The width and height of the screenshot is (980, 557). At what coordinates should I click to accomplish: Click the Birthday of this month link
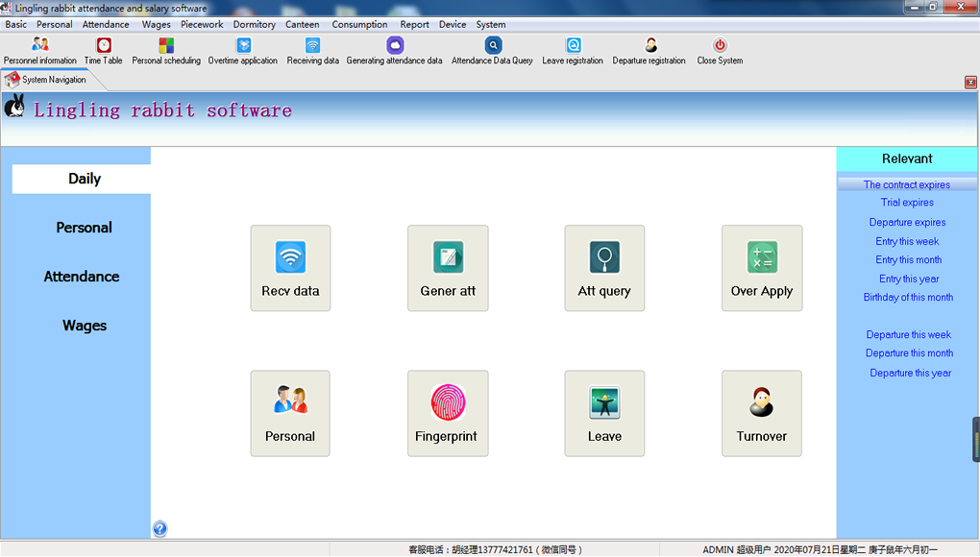point(908,298)
